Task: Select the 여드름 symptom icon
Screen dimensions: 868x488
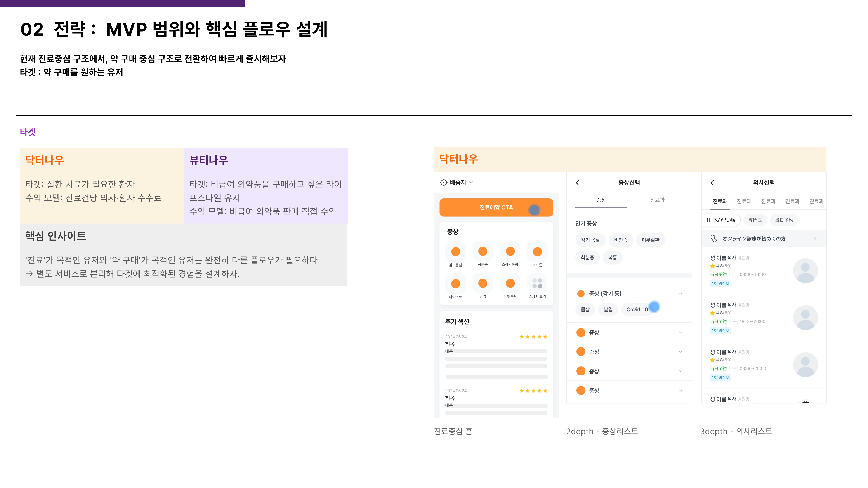Action: click(538, 252)
